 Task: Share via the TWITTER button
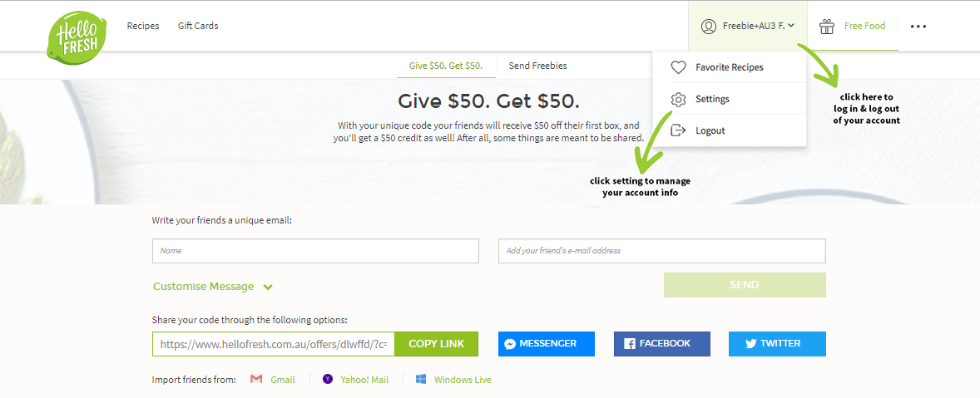click(x=777, y=344)
